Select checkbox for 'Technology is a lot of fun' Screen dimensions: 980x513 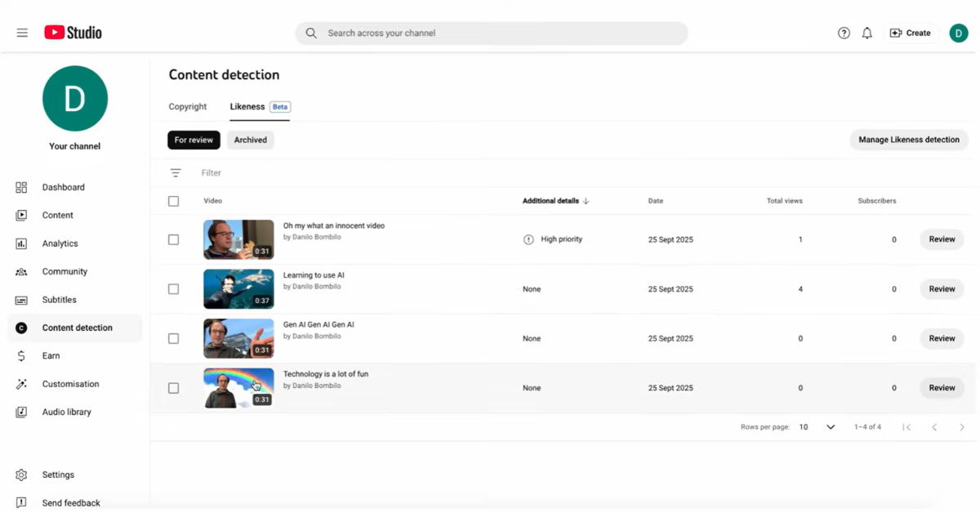173,388
